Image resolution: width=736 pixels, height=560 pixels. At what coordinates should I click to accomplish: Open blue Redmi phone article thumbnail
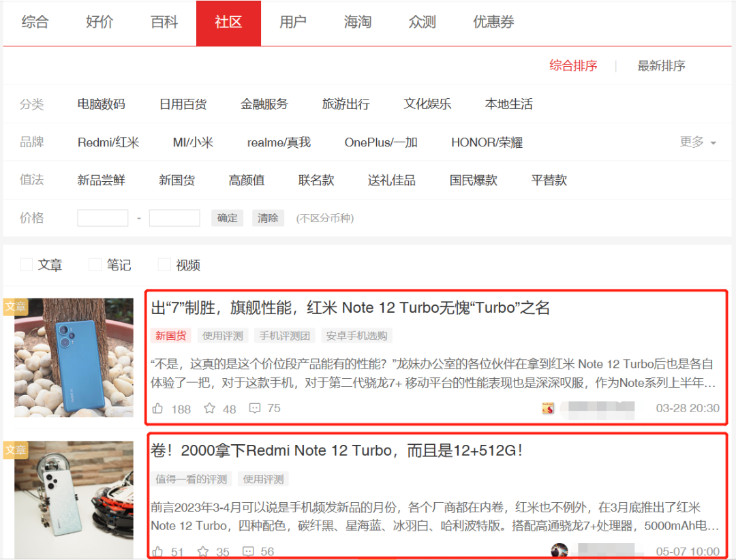pos(74,358)
